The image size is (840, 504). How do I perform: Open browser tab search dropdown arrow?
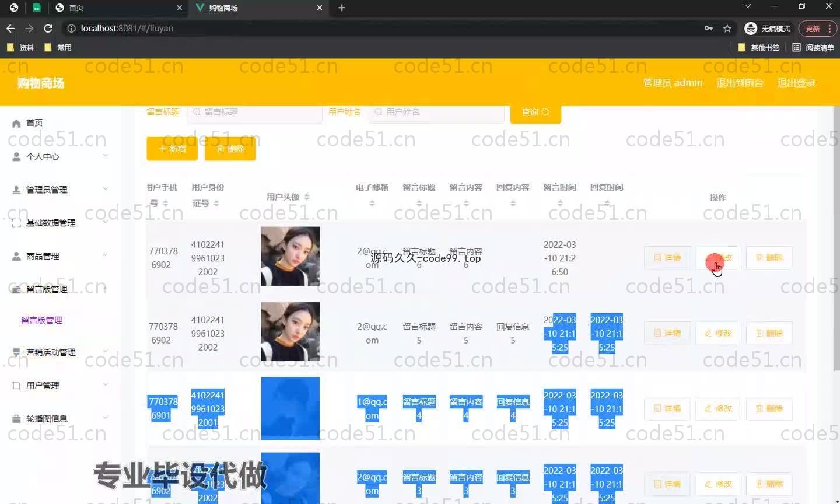747,6
